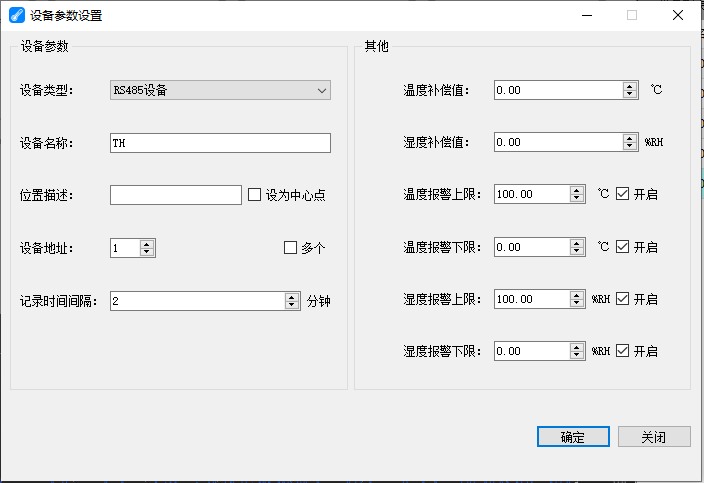Click the app icon in the title bar

point(15,15)
